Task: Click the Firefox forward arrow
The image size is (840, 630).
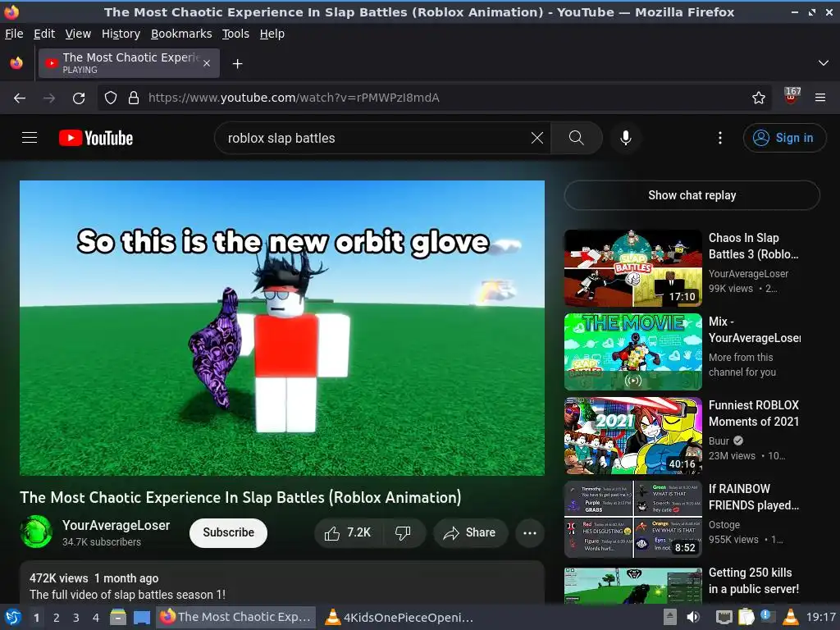Action: [x=49, y=98]
